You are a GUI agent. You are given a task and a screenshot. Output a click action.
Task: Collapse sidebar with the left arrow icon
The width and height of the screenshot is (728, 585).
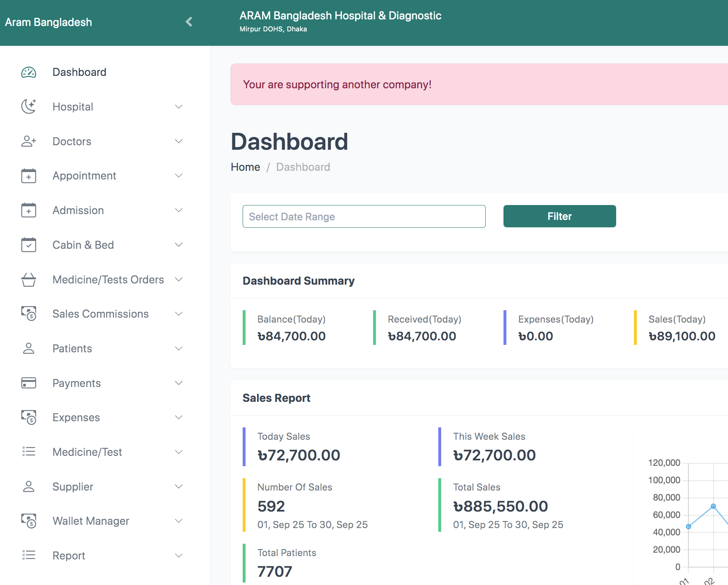click(189, 22)
